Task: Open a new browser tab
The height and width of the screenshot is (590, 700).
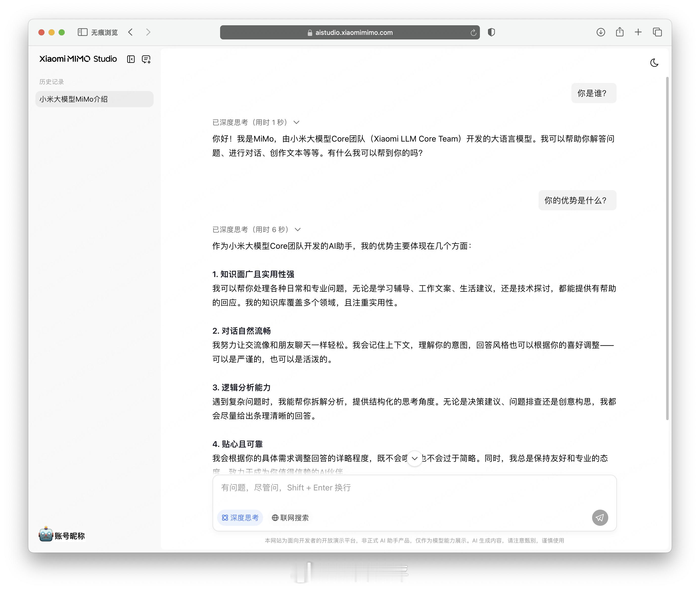Action: tap(638, 32)
